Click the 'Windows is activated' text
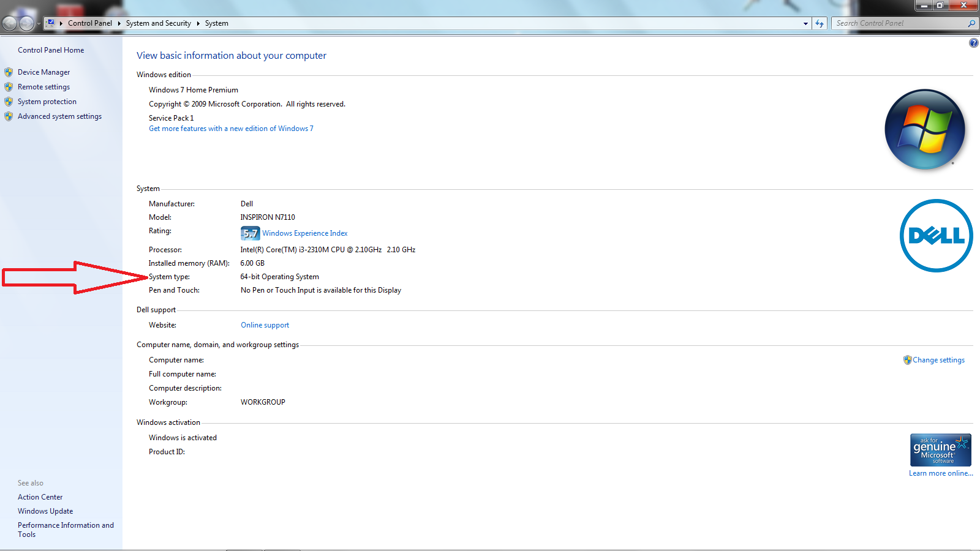The height and width of the screenshot is (551, 980). pos(183,438)
